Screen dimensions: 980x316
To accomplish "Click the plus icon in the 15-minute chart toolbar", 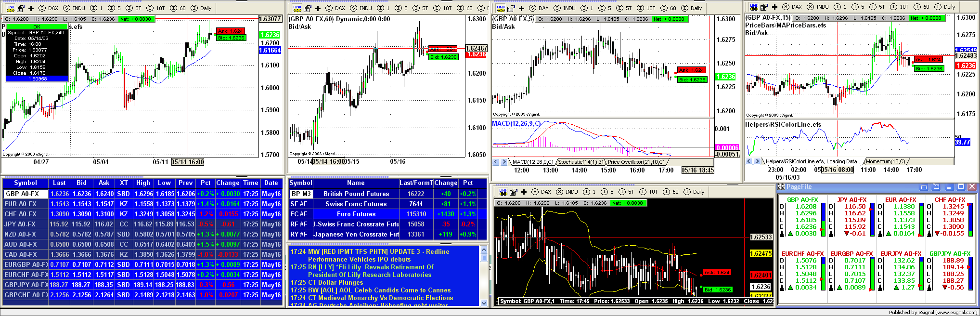I will click(x=775, y=7).
